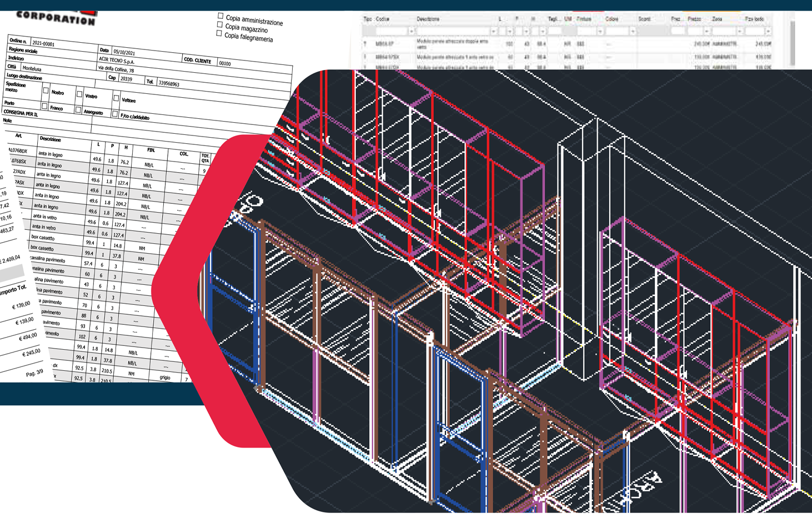This screenshot has width=812, height=523.
Task: Click the COD. CLIENTE label
Action: point(197,61)
